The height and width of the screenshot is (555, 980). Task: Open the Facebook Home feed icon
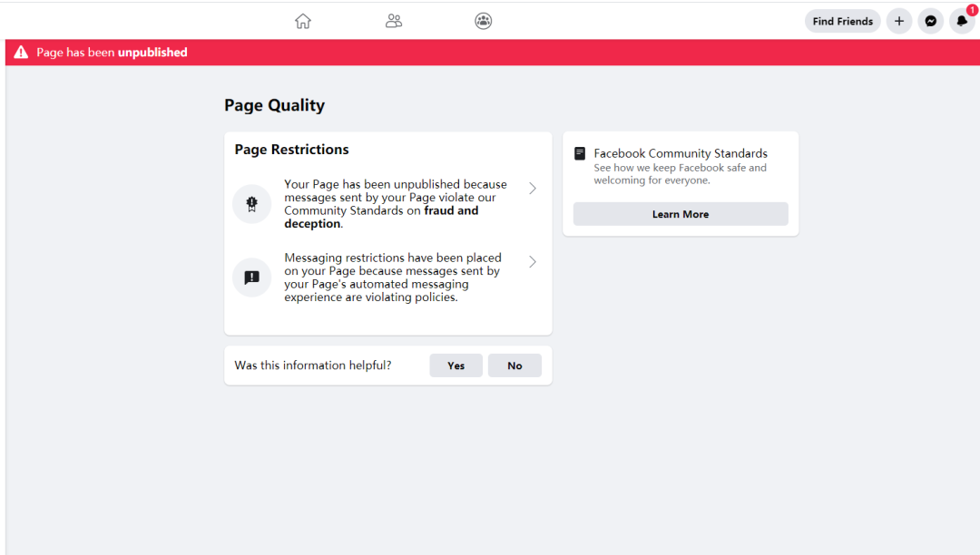pos(303,21)
